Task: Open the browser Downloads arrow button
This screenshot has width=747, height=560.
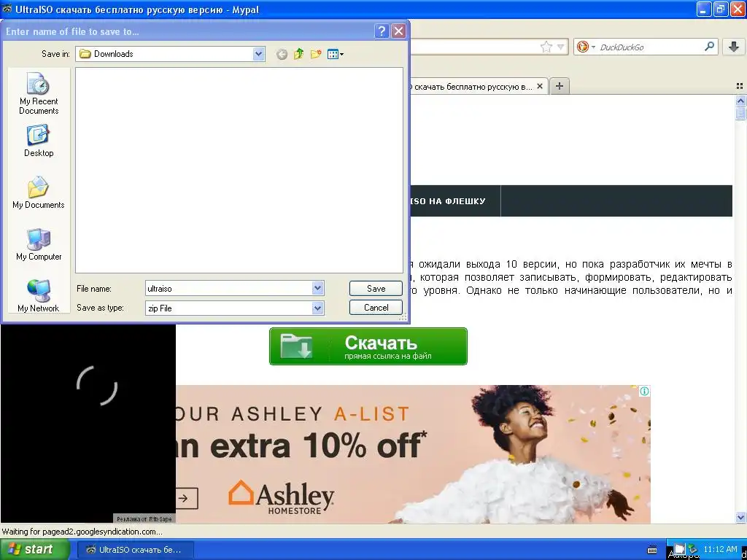Action: [x=734, y=47]
